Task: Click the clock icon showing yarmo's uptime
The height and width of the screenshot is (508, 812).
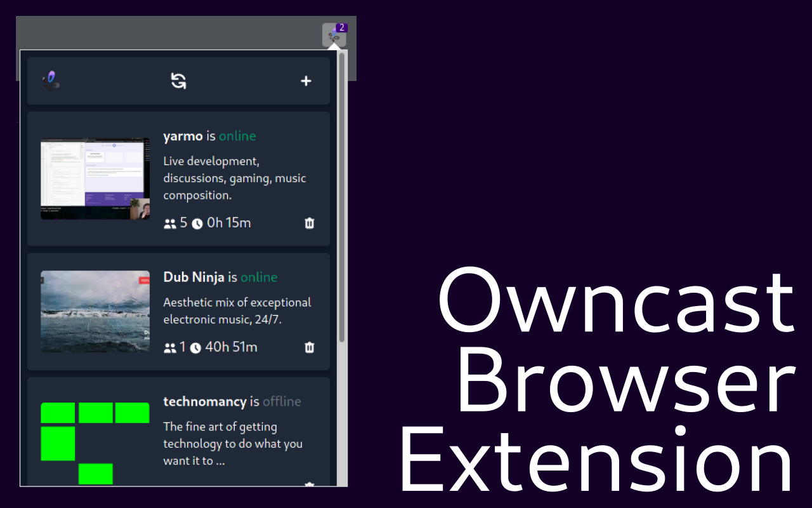Action: click(x=197, y=223)
